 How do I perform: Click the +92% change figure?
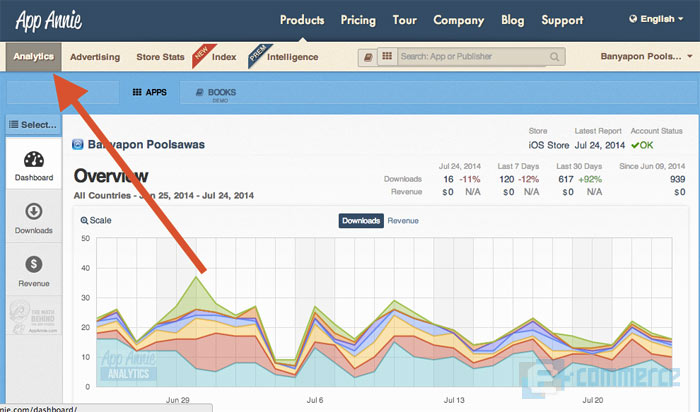tap(590, 179)
